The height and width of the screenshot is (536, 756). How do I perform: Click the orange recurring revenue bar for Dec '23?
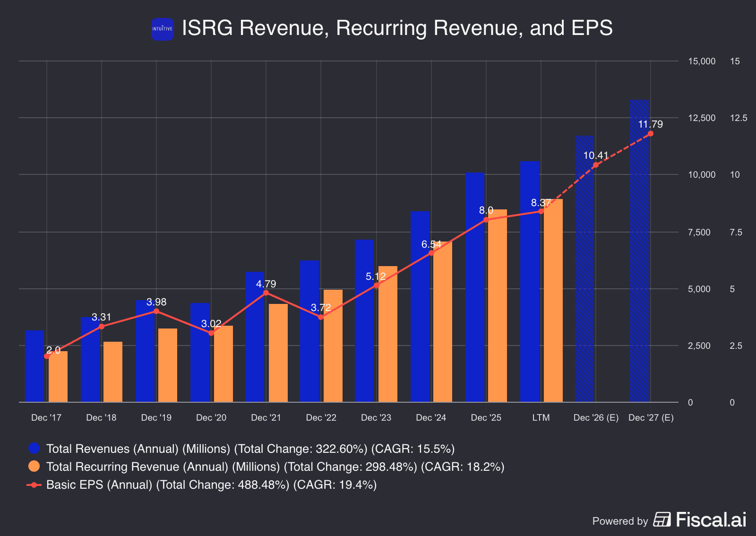click(x=388, y=334)
